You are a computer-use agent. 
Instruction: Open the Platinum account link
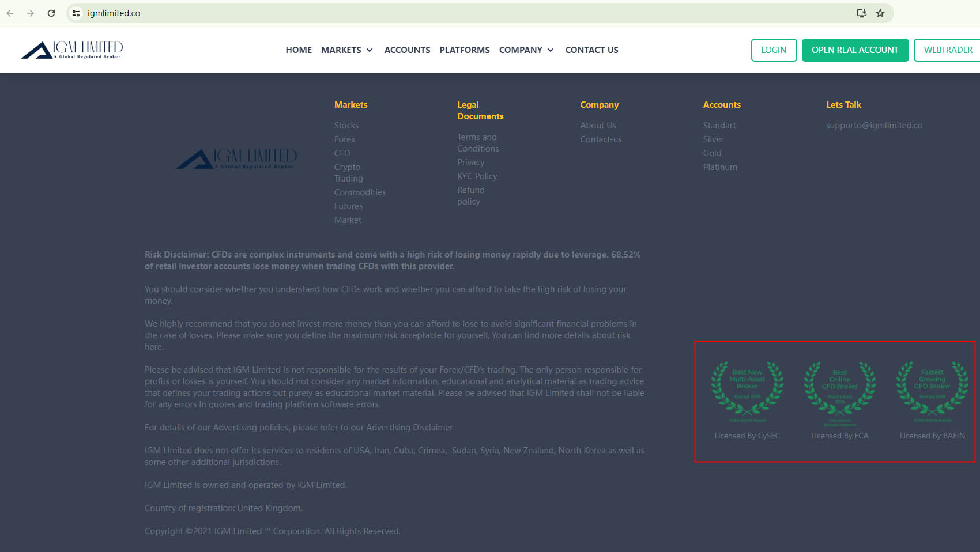coord(721,167)
